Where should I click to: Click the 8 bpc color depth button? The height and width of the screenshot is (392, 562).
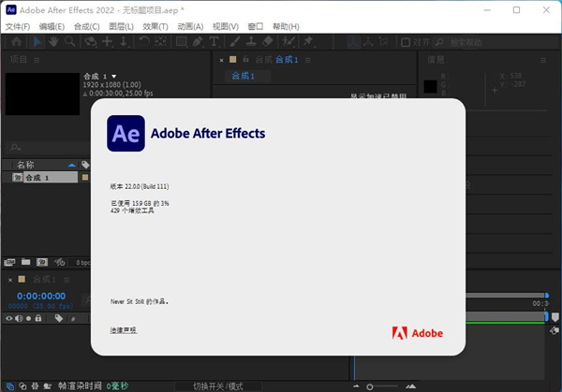tap(82, 262)
